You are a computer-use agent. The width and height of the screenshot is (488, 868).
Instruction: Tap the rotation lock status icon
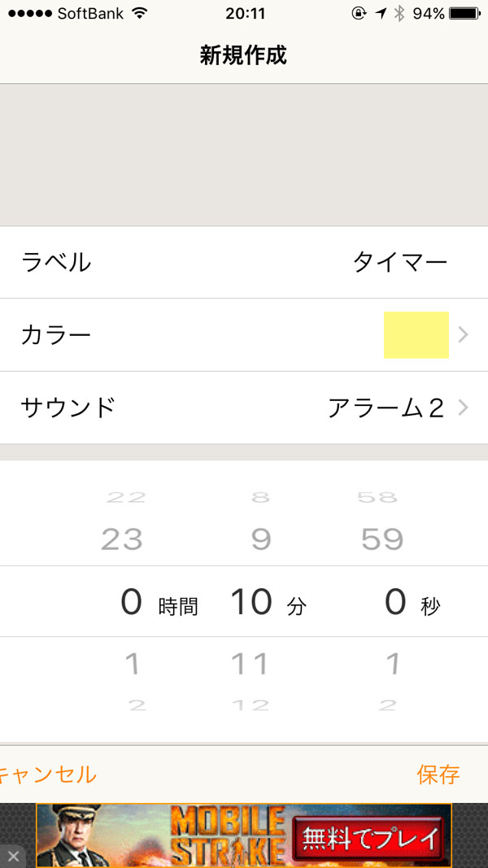[x=359, y=13]
